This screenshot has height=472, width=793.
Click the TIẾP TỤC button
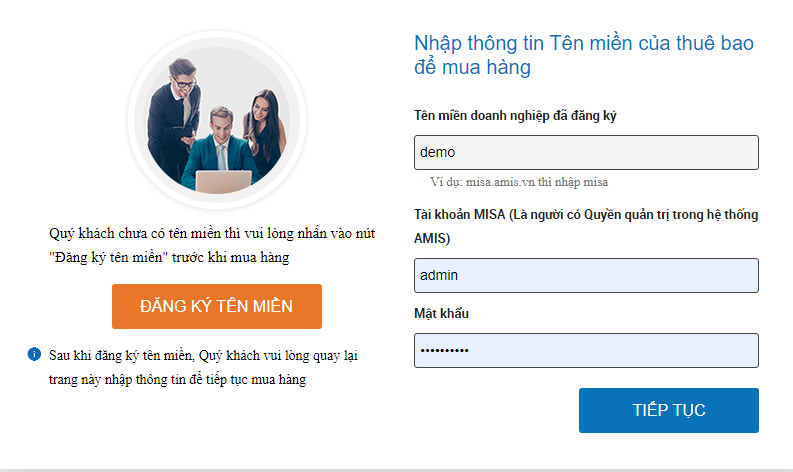click(669, 410)
